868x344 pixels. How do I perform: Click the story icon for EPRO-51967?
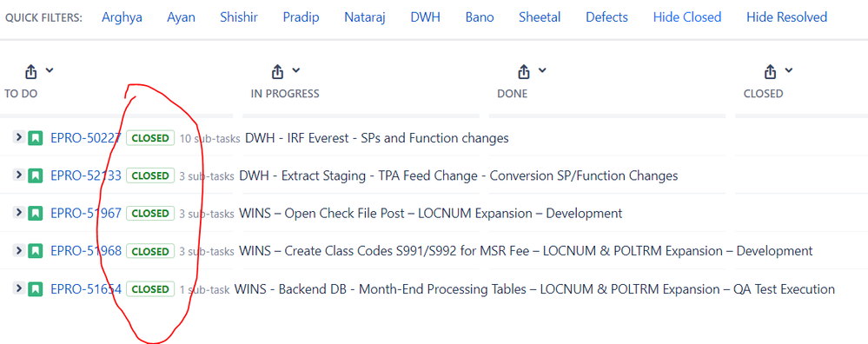click(x=36, y=213)
